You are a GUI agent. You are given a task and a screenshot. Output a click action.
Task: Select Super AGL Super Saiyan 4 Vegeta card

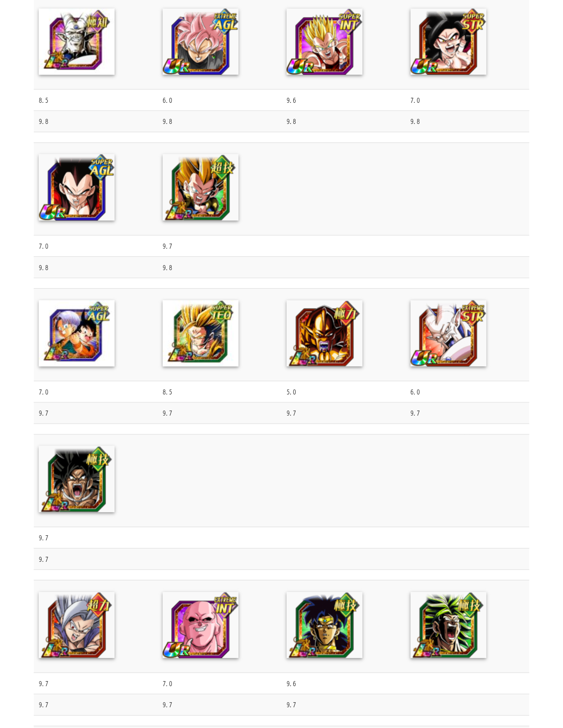77,187
